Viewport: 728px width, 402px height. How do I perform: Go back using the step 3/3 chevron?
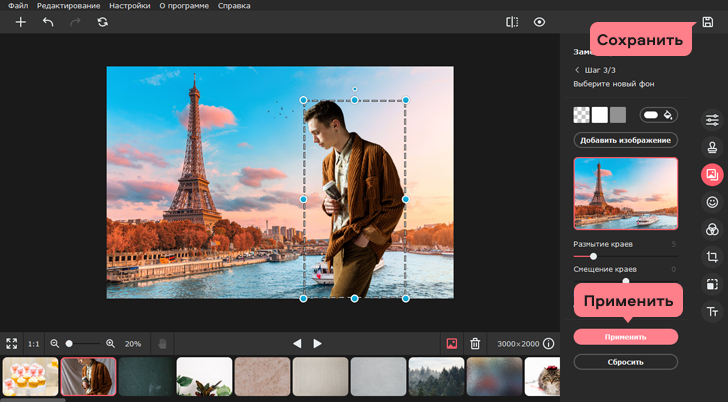577,70
